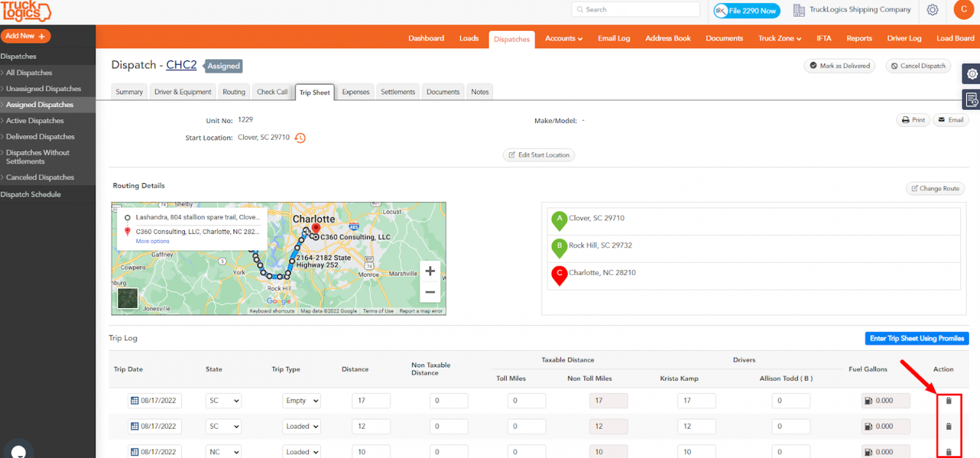Click the TruckLogics logo in the top left

coord(27,11)
